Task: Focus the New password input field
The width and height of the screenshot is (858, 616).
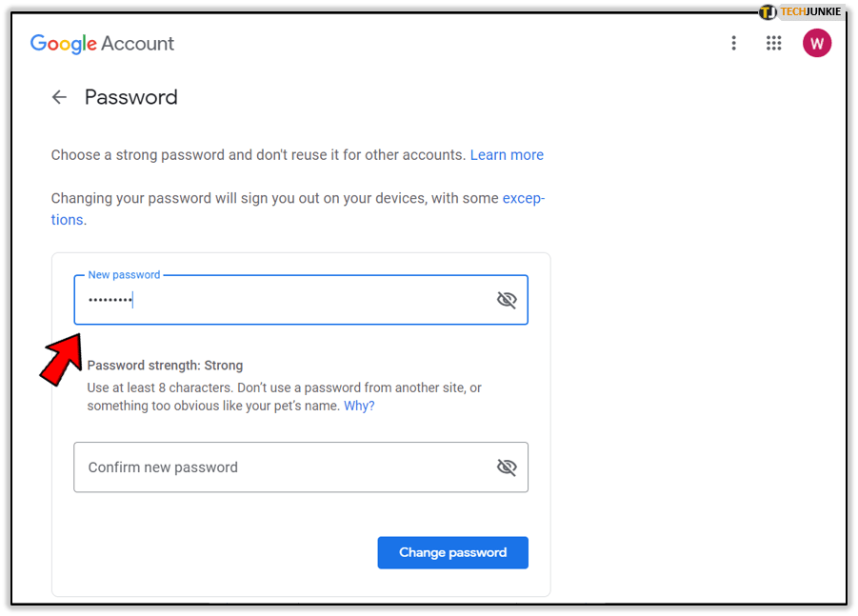Action: click(286, 301)
